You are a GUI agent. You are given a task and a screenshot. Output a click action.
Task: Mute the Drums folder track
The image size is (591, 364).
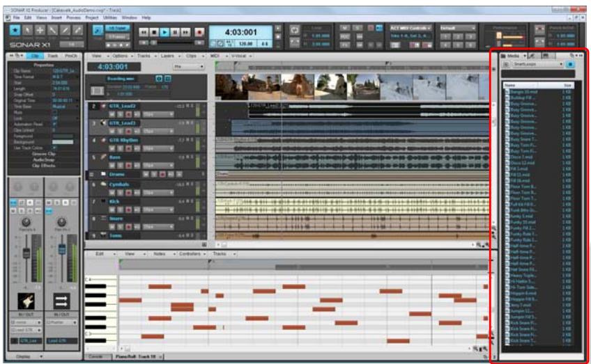pos(146,174)
